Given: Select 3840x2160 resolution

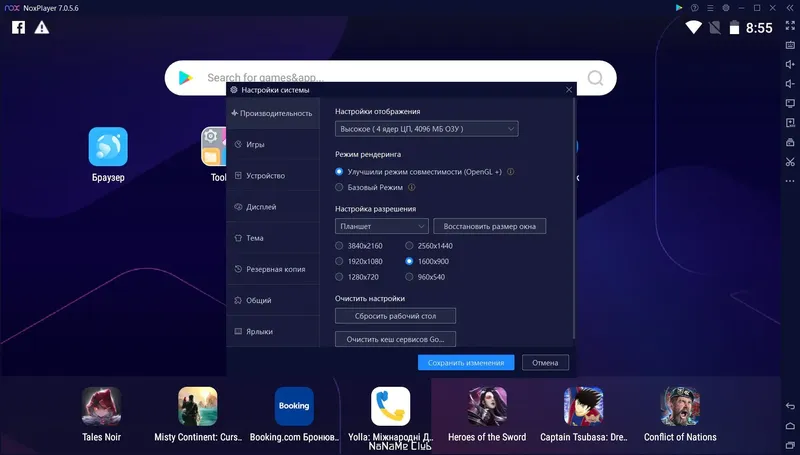Looking at the screenshot, I should pyautogui.click(x=339, y=246).
